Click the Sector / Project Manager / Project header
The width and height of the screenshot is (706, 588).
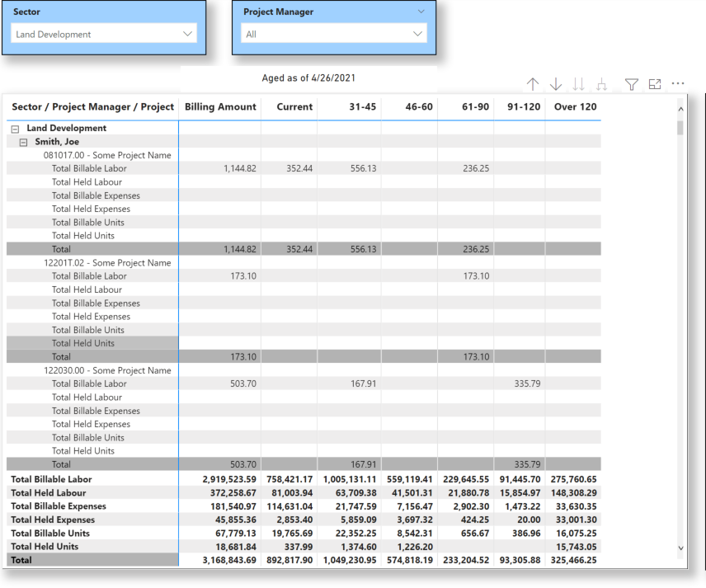92,106
